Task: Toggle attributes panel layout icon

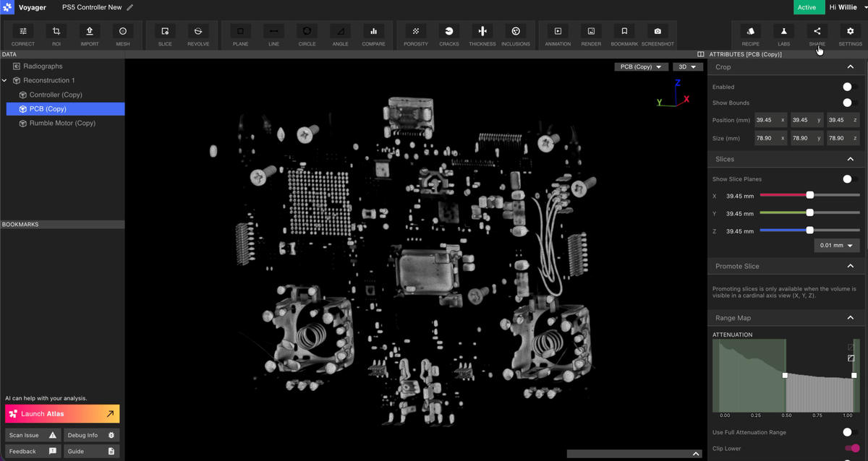Action: tap(700, 54)
